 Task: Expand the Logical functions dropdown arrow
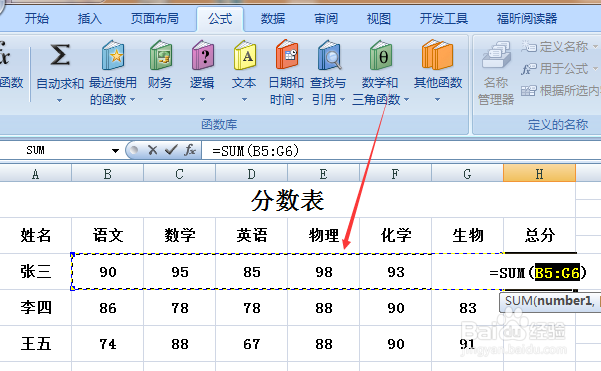click(202, 100)
